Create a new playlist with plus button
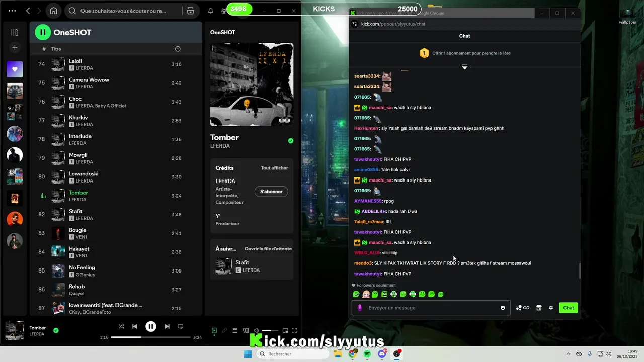 (x=15, y=47)
